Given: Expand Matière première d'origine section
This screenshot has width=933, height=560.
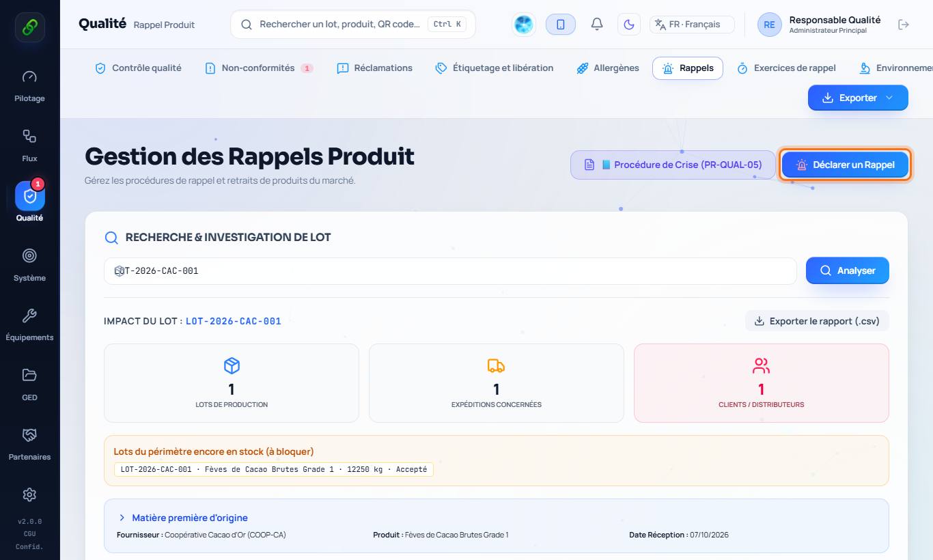Looking at the screenshot, I should (183, 518).
